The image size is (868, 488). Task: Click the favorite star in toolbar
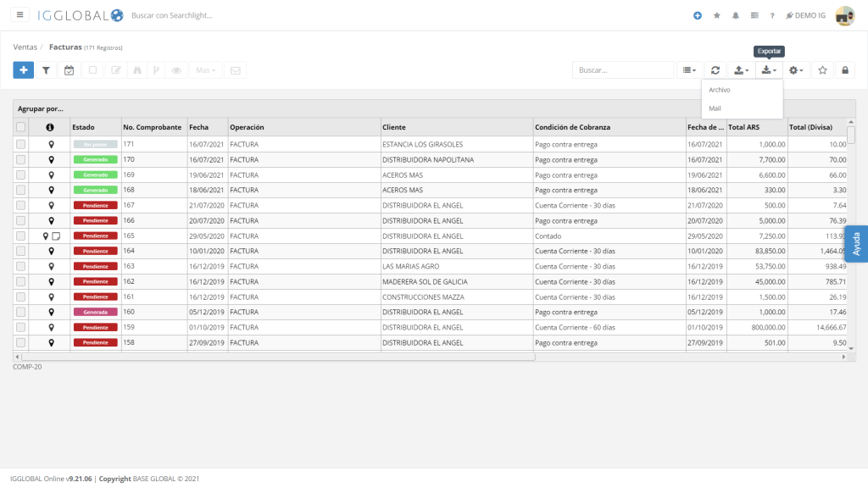pos(822,70)
